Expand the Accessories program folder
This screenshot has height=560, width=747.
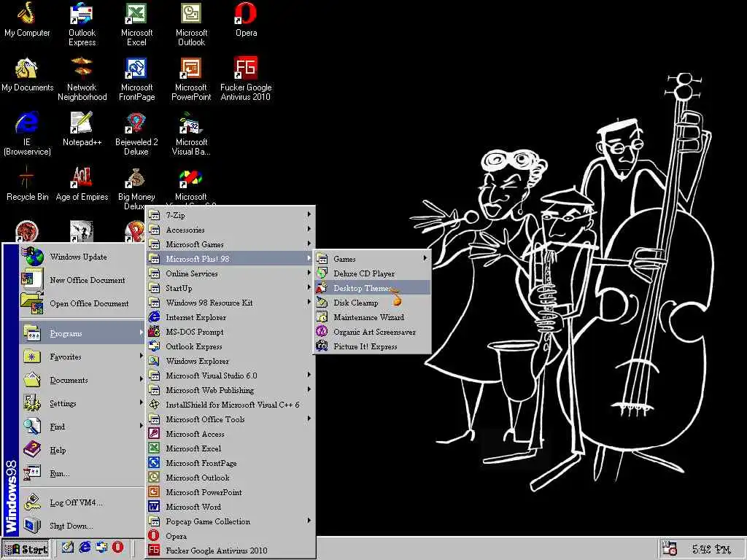(230, 230)
